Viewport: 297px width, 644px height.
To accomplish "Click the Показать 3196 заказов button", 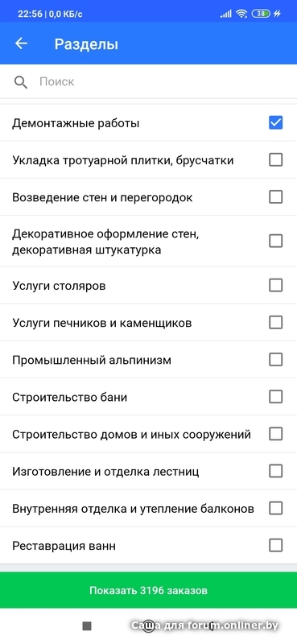I will click(x=148, y=591).
